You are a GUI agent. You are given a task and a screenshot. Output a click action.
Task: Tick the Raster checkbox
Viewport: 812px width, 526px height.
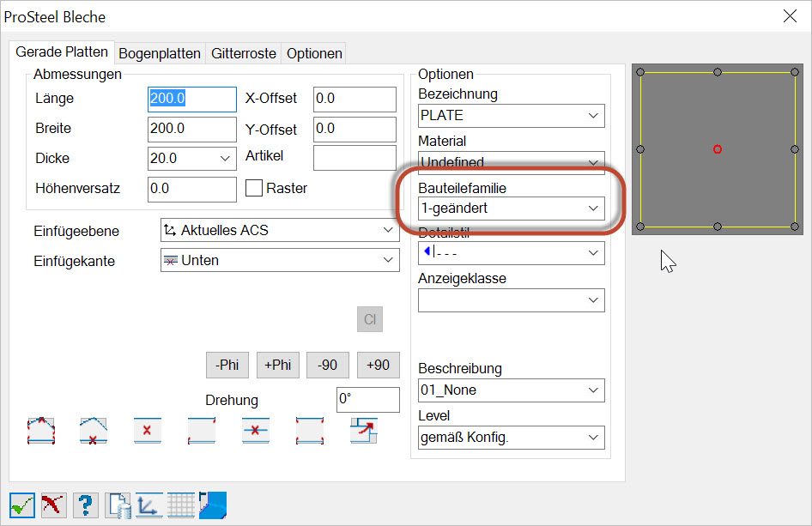click(254, 188)
